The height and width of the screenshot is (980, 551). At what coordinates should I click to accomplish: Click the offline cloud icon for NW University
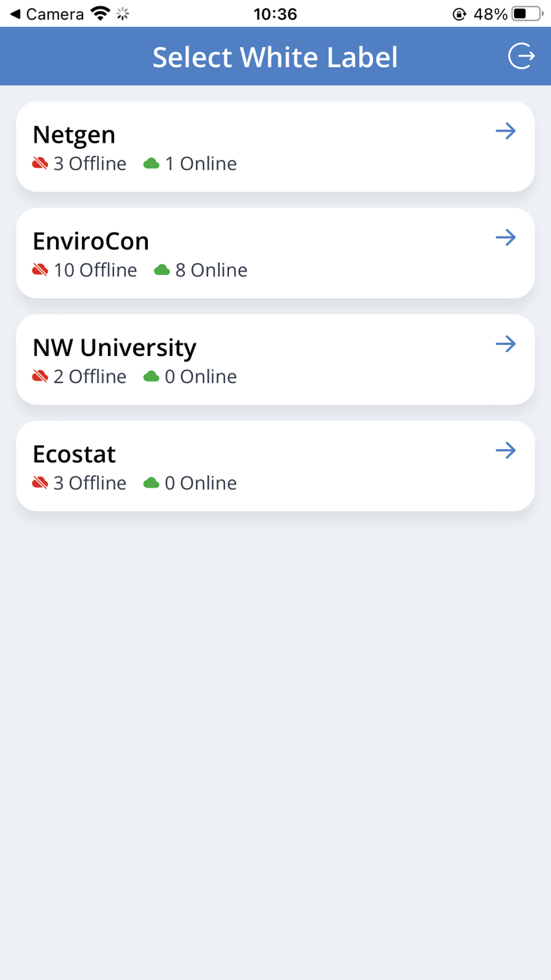click(40, 377)
